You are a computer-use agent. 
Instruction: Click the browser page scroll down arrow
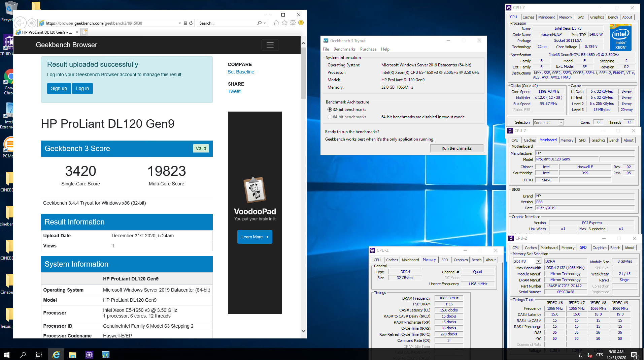tap(303, 331)
